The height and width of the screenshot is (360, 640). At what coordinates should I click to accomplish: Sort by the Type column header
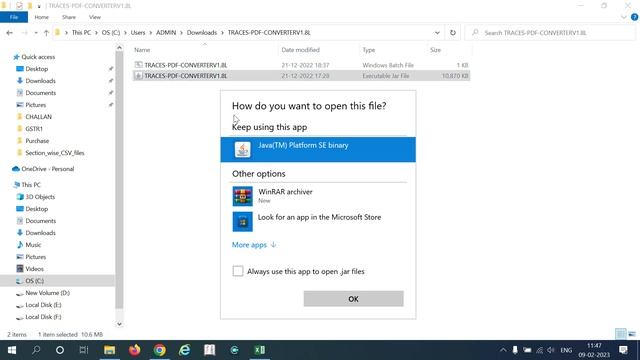click(369, 50)
